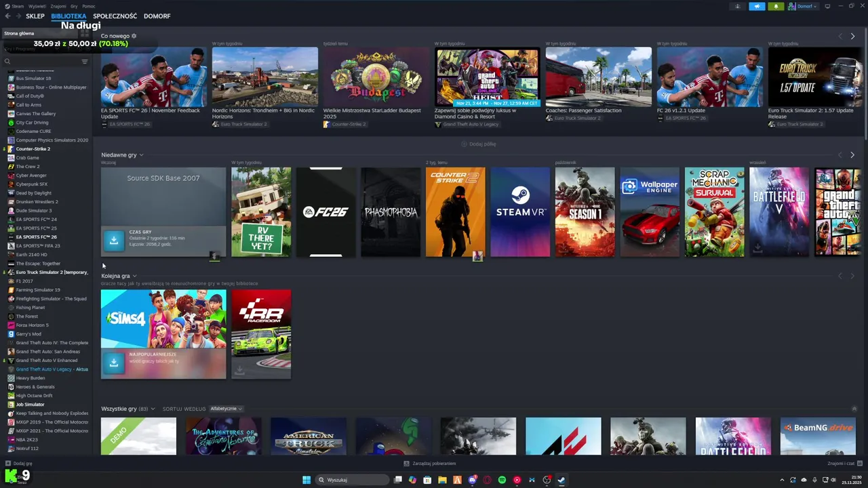The width and height of the screenshot is (868, 488).
Task: Open the library filter options icon
Action: (x=85, y=62)
